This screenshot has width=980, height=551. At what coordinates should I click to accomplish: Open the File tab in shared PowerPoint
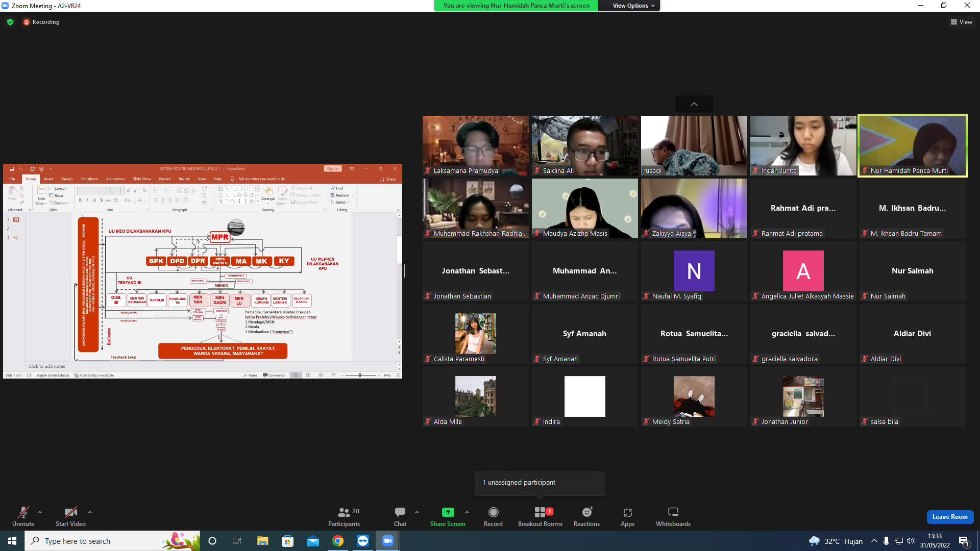(x=12, y=179)
